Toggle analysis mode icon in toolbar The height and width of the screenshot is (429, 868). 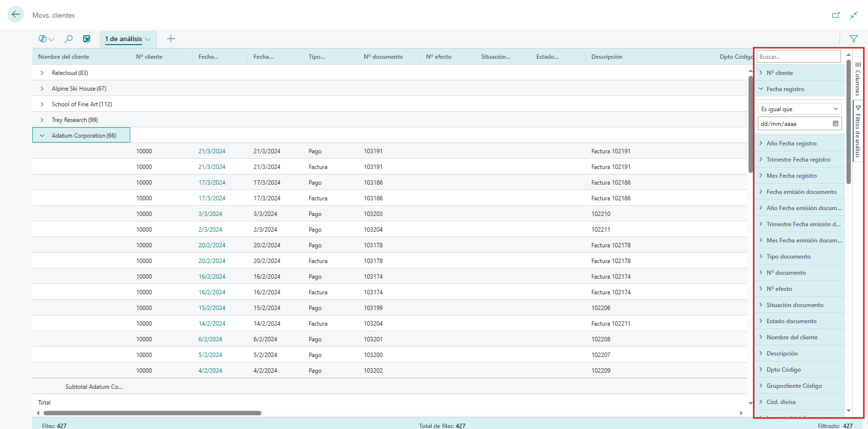tap(87, 39)
